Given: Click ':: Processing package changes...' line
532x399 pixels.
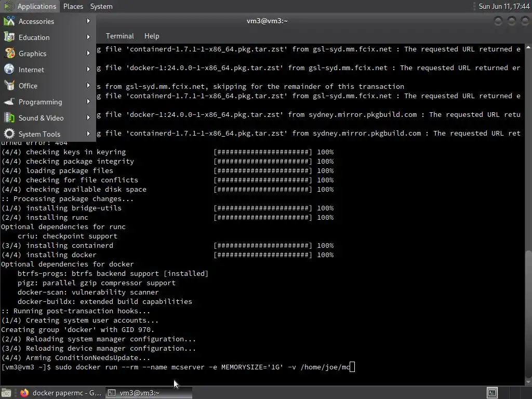Looking at the screenshot, I should [x=67, y=199].
